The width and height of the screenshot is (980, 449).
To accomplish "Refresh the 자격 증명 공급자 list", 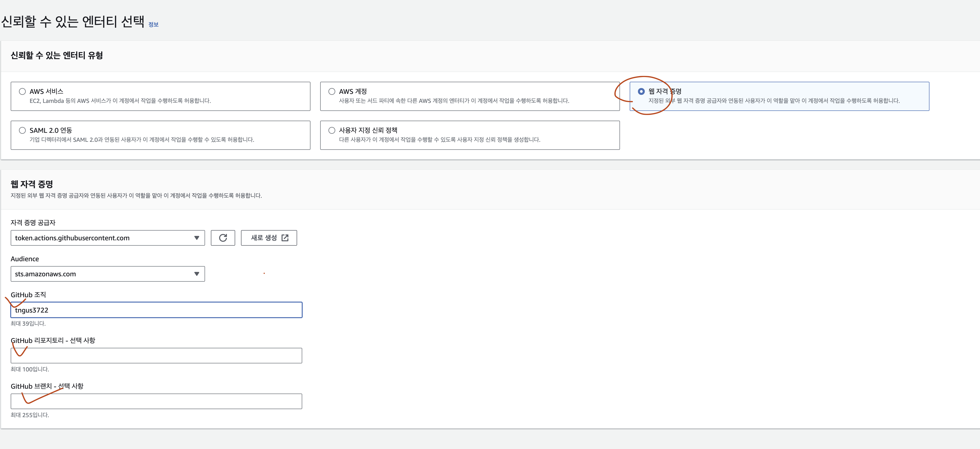I will [x=223, y=238].
